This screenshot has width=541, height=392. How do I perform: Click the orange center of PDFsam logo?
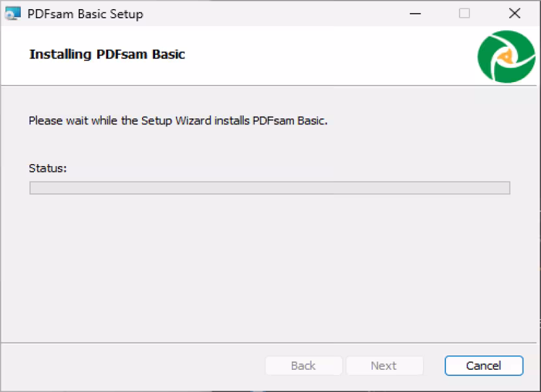tap(506, 56)
